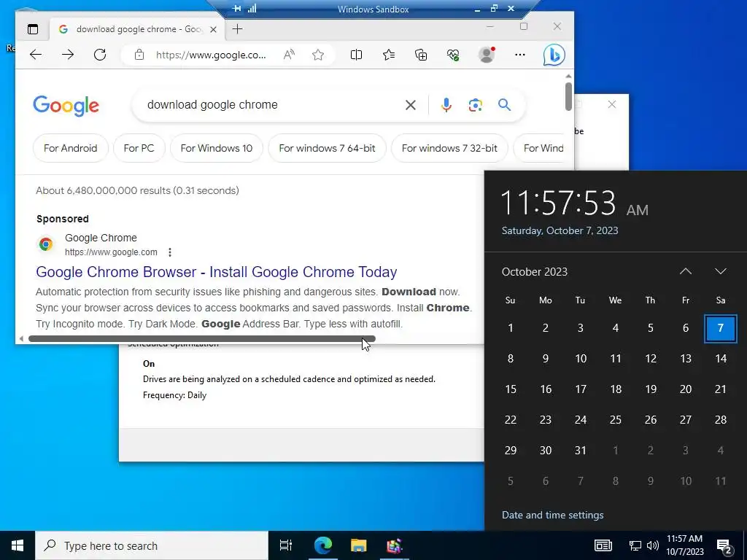Open Action Center notifications icon

[x=724, y=546]
